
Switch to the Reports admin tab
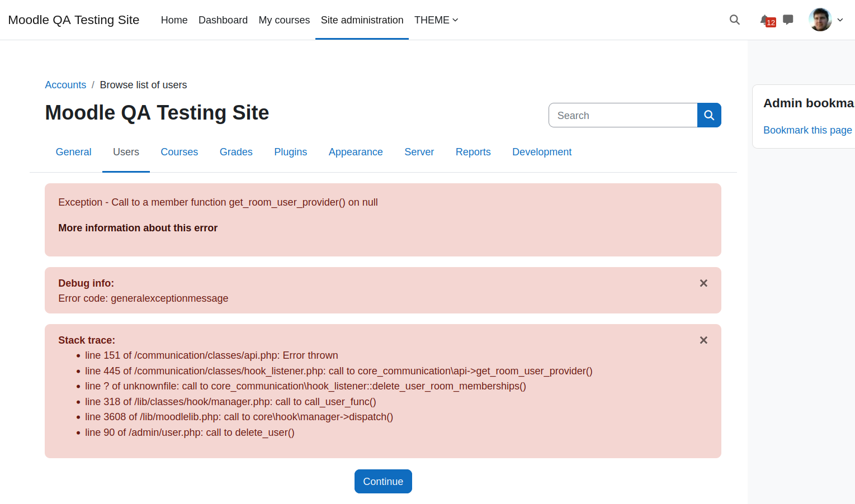(x=473, y=152)
